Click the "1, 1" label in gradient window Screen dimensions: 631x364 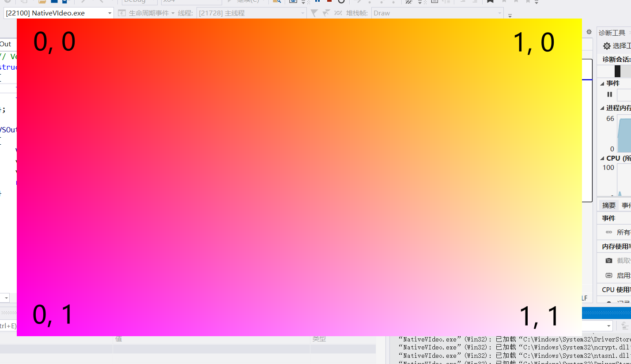click(x=539, y=317)
